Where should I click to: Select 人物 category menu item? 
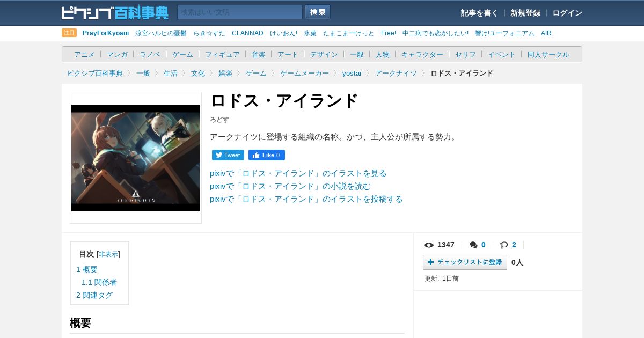(x=383, y=54)
